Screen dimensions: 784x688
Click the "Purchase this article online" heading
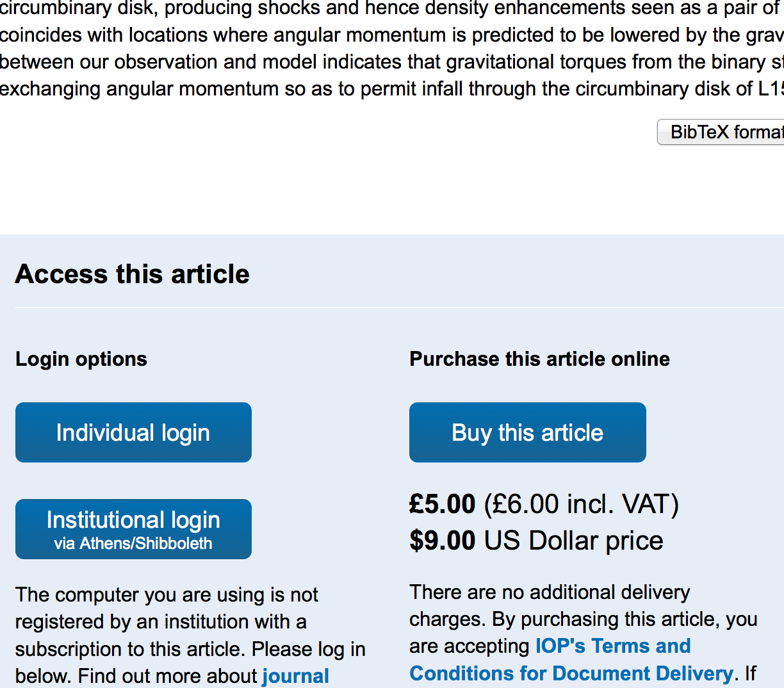[x=539, y=359]
